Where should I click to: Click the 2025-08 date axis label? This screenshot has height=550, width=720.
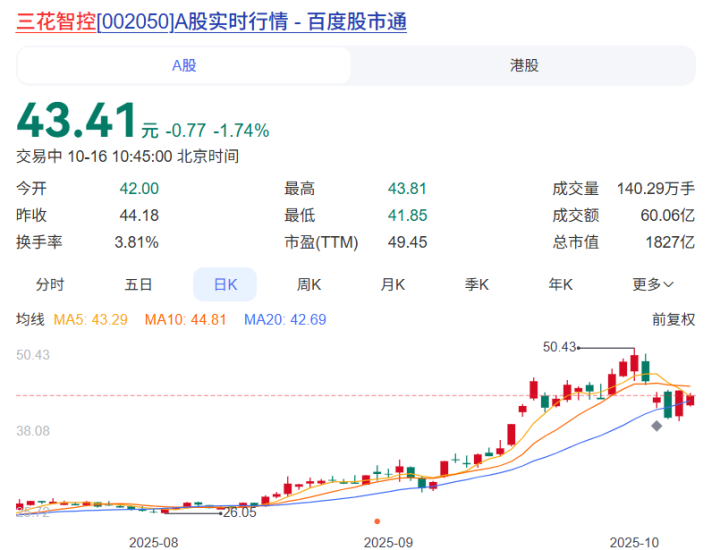coord(153,542)
